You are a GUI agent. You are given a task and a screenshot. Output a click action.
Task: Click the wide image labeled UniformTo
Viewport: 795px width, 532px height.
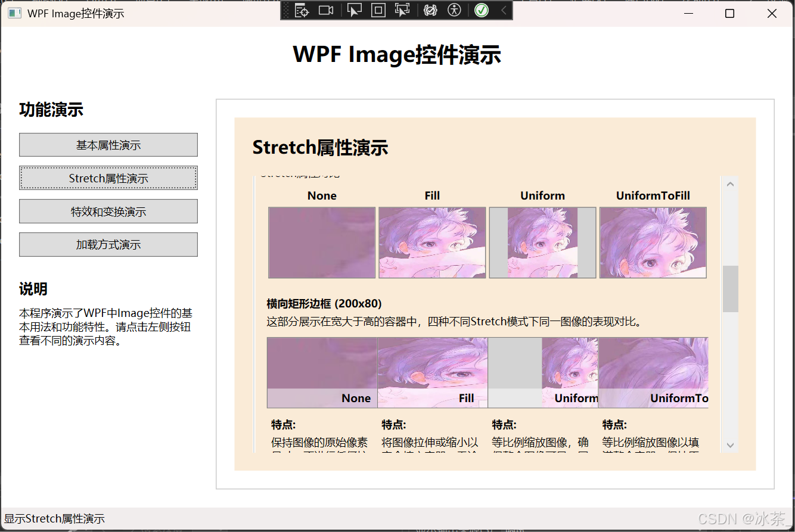653,372
